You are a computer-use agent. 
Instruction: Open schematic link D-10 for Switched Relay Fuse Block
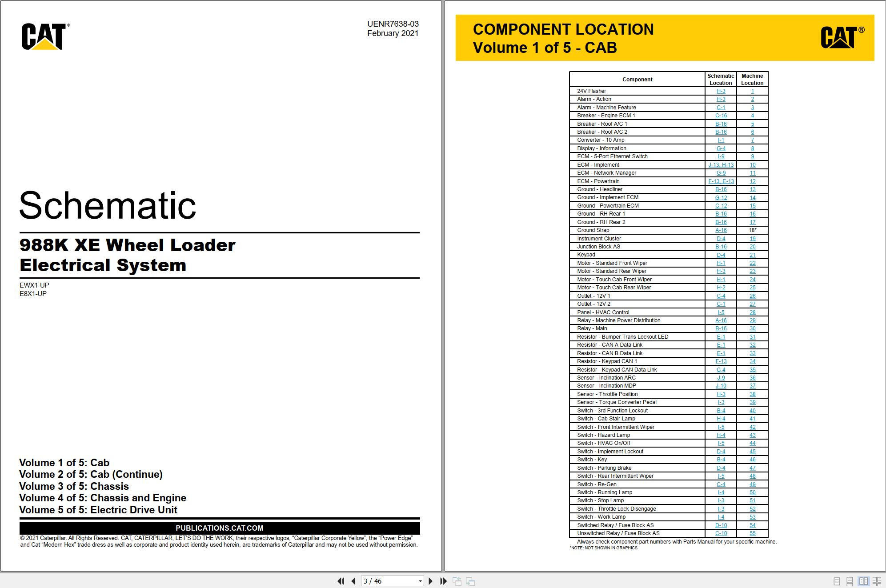[721, 525]
